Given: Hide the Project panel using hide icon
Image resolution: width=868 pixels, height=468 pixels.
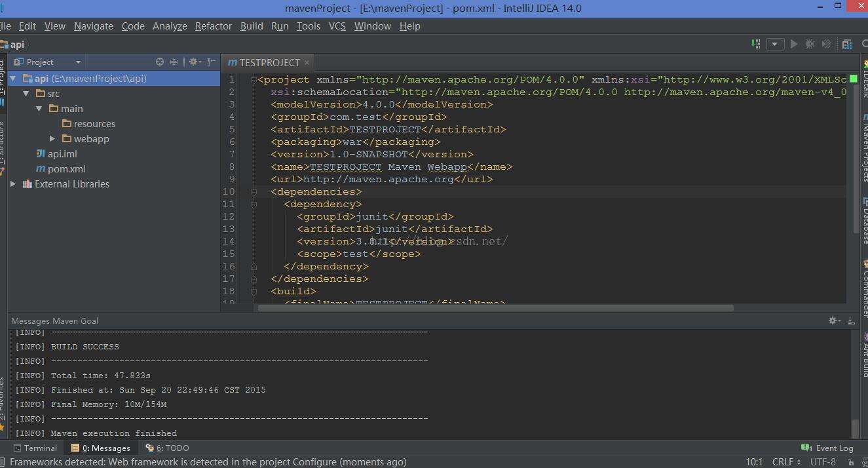Looking at the screenshot, I should point(211,62).
